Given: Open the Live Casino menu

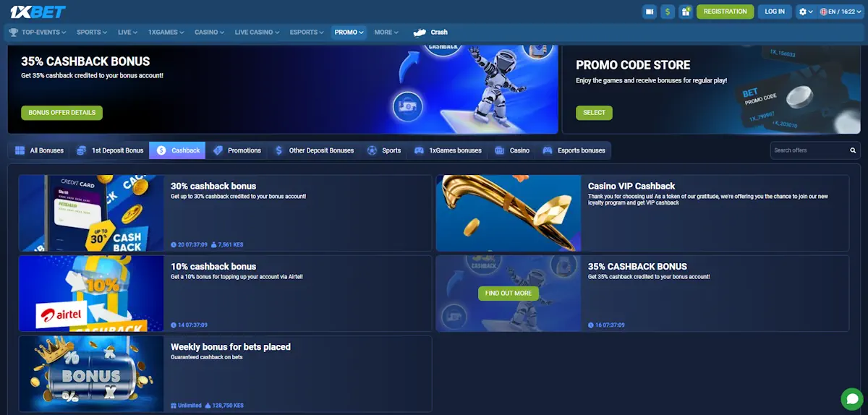Looking at the screenshot, I should pyautogui.click(x=257, y=32).
